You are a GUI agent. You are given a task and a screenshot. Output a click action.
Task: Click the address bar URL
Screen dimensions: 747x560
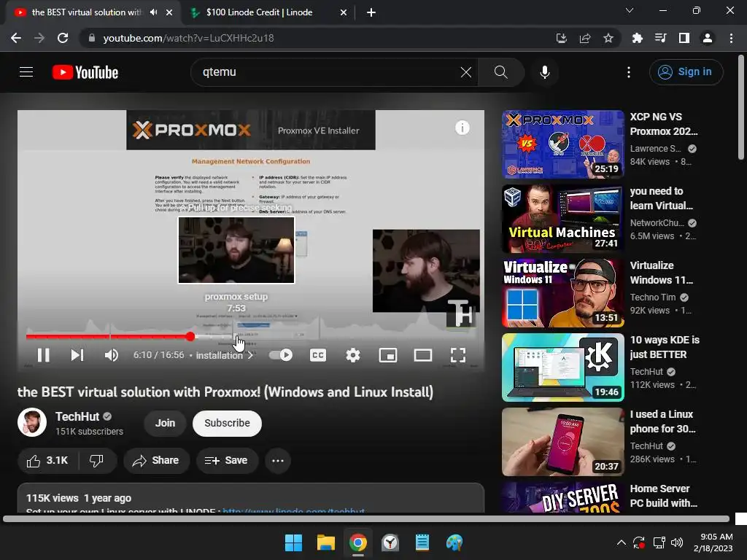click(x=188, y=38)
